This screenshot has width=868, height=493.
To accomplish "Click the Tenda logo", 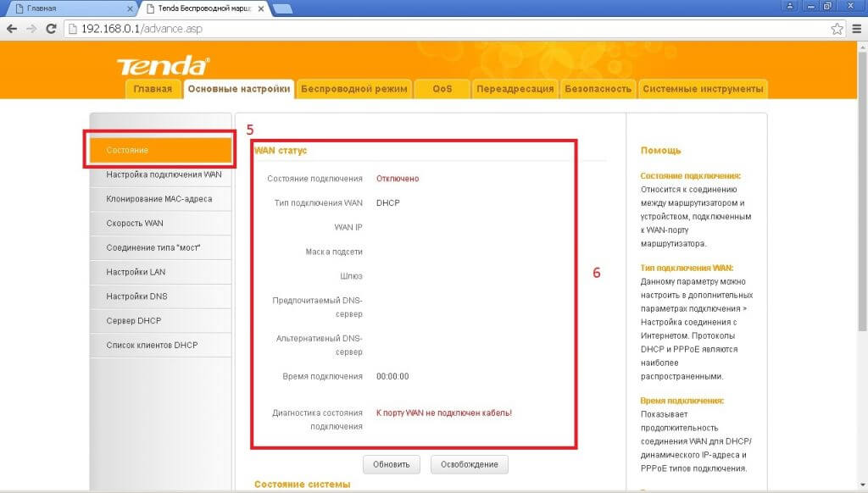I will tap(161, 66).
